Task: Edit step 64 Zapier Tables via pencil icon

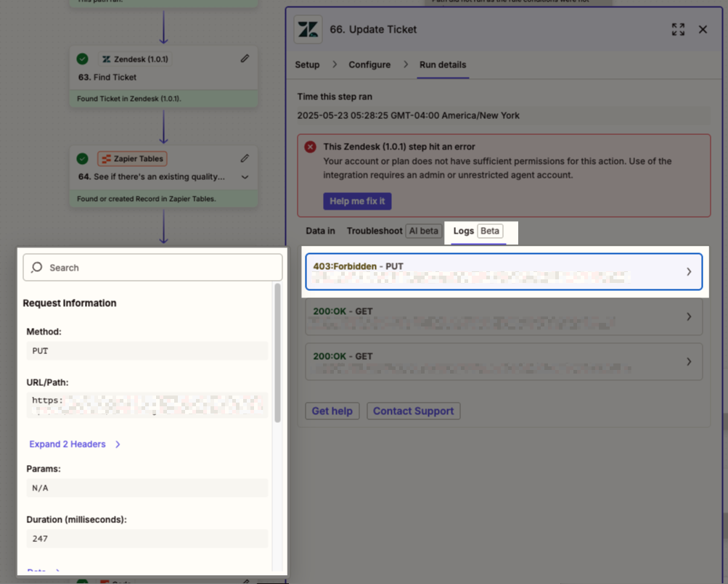Action: point(245,158)
